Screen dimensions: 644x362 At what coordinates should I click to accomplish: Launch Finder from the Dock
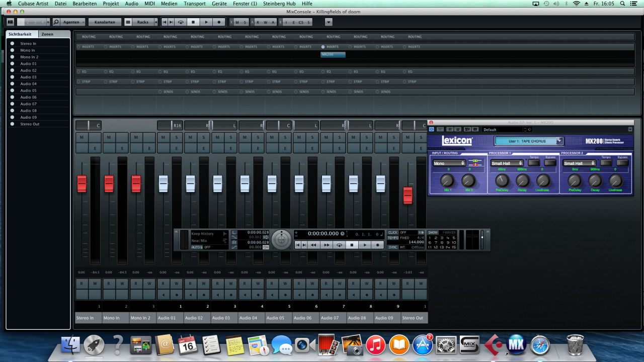(70, 345)
